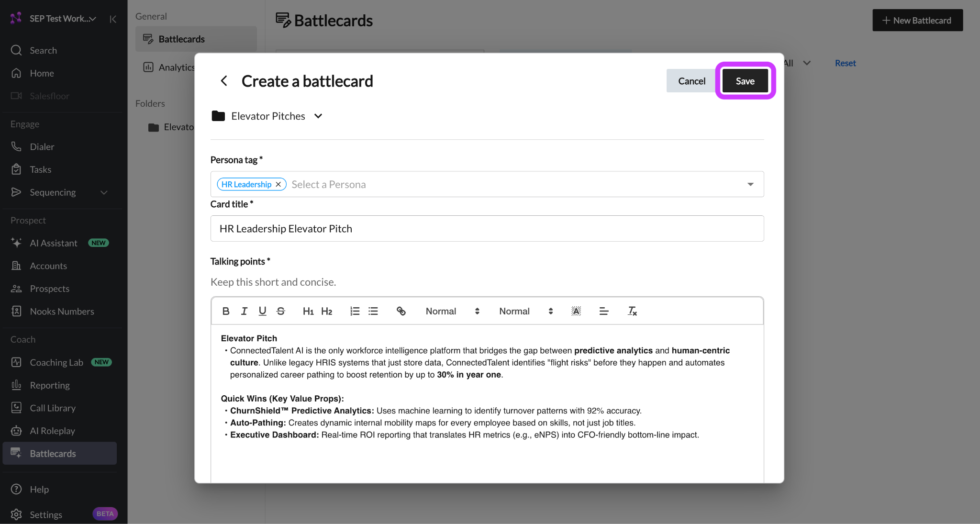Expand the Persona tag dropdown arrow
Screen dimensions: 980x524
click(750, 184)
